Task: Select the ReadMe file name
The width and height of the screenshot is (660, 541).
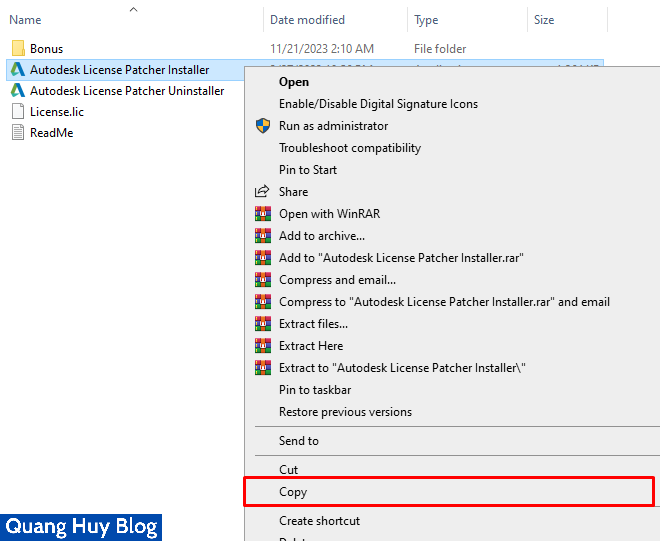Action: pyautogui.click(x=51, y=133)
